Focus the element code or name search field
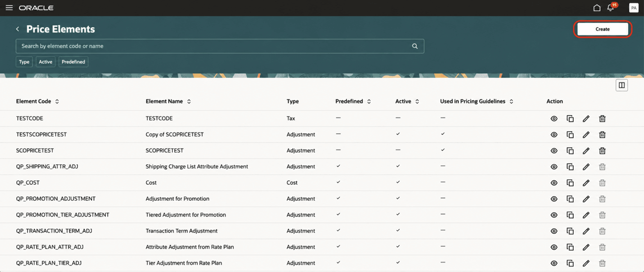 click(220, 46)
